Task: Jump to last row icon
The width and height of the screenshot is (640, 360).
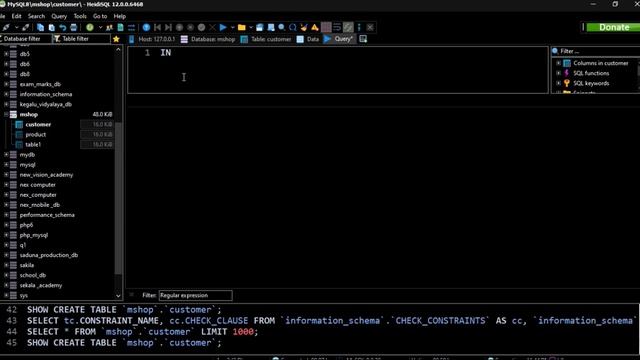Action: 168,27
